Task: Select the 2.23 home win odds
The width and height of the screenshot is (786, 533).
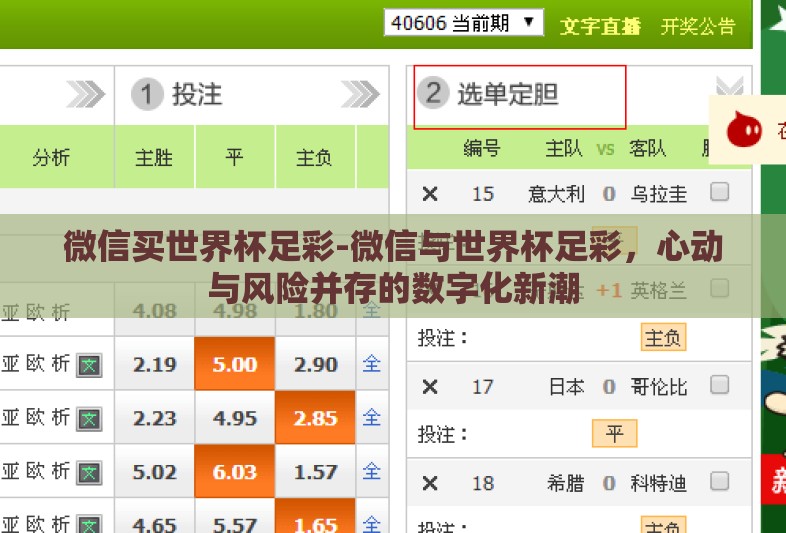Action: [154, 417]
